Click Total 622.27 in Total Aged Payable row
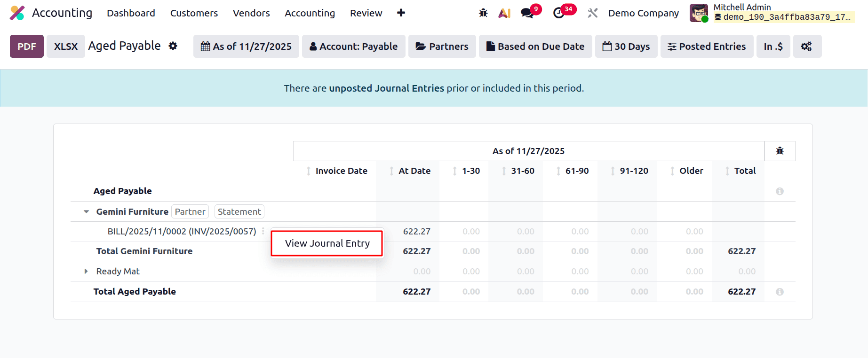868x358 pixels. click(741, 291)
